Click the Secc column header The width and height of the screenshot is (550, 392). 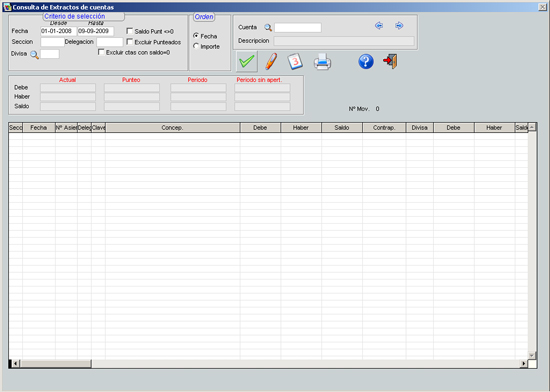(x=15, y=128)
